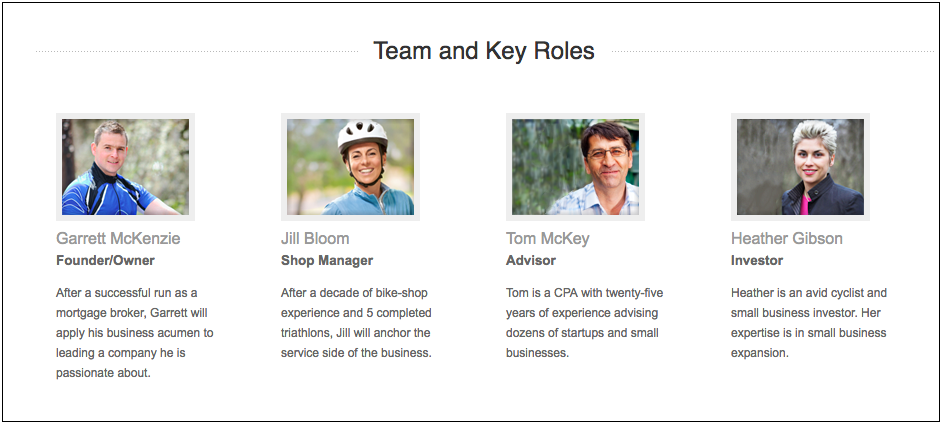Click the Team and Key Roles title
The image size is (941, 424).
(x=484, y=51)
